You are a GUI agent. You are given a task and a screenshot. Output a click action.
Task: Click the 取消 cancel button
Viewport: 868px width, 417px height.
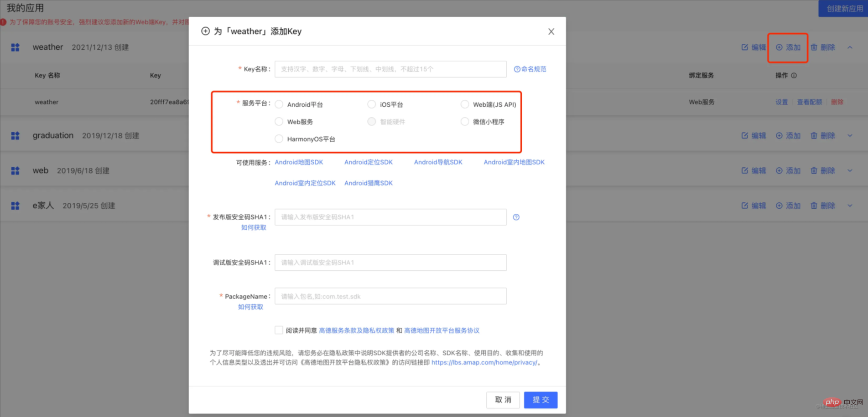503,400
